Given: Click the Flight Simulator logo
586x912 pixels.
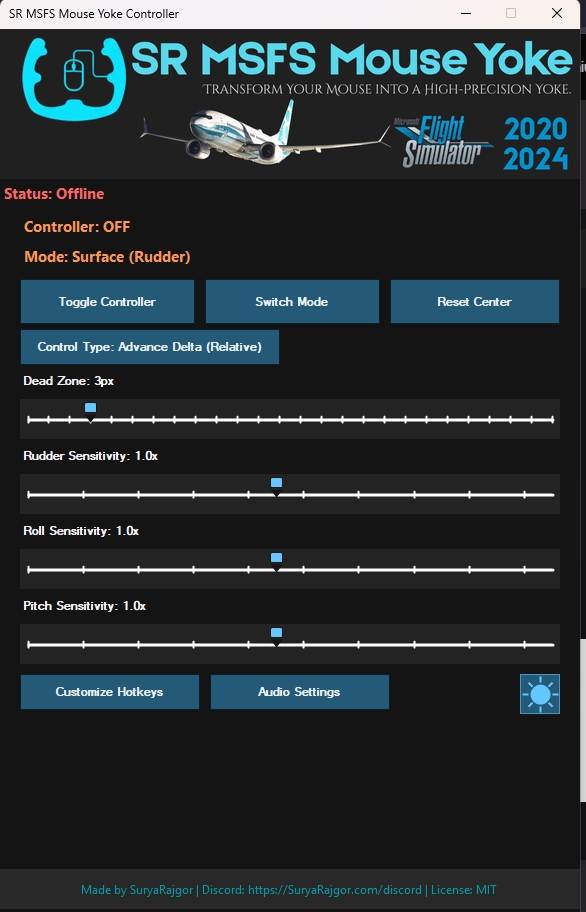Looking at the screenshot, I should pos(443,142).
